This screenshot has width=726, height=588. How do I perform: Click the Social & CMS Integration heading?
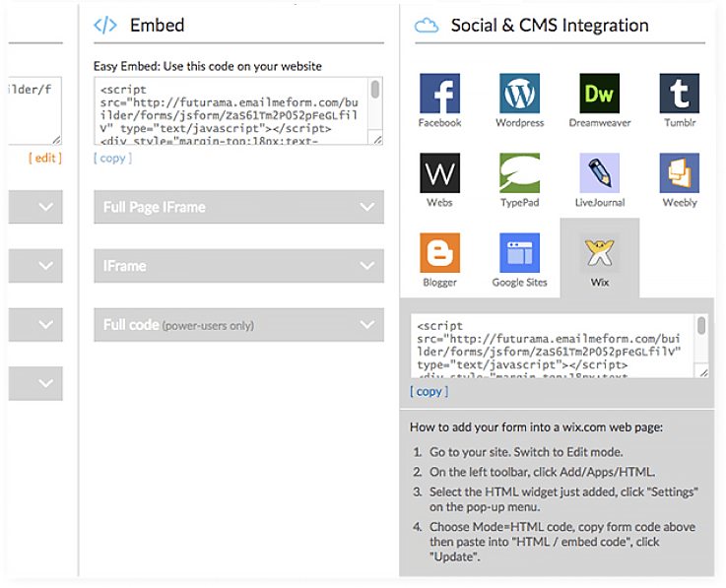point(550,26)
